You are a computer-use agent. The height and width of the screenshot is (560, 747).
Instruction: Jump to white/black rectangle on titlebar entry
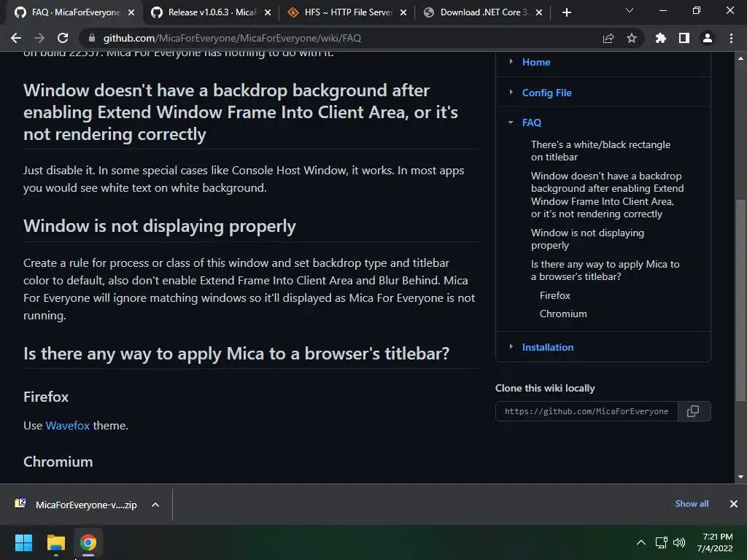pos(600,150)
